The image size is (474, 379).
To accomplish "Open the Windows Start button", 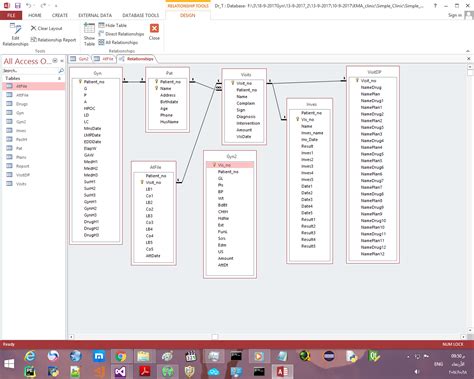I will tap(9, 364).
